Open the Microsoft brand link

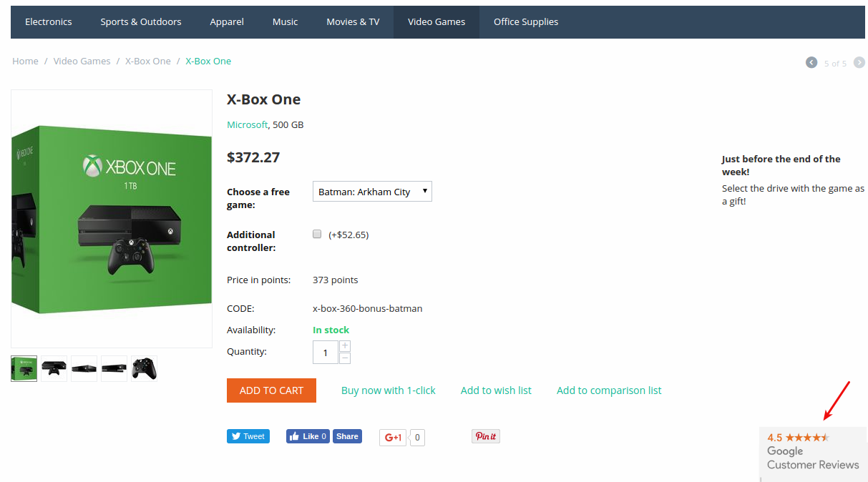[x=247, y=124]
